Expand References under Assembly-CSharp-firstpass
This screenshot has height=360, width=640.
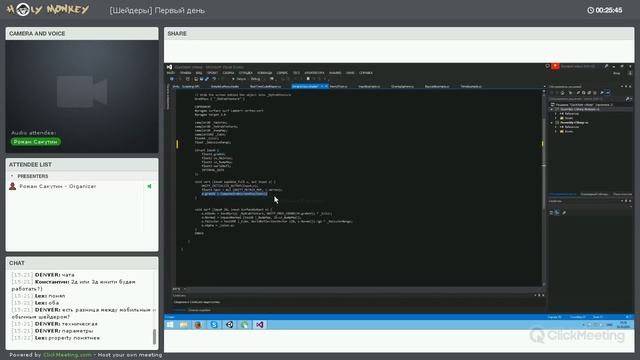556,113
